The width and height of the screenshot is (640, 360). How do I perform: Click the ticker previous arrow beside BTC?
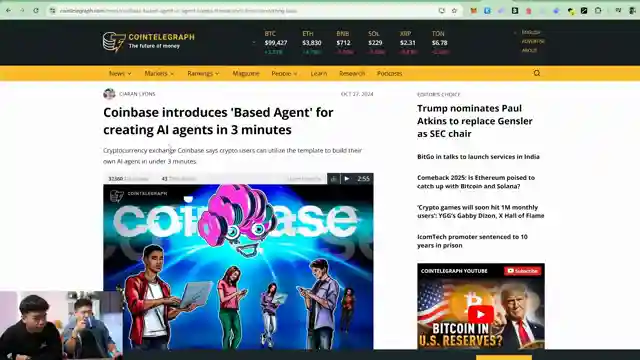[x=254, y=42]
